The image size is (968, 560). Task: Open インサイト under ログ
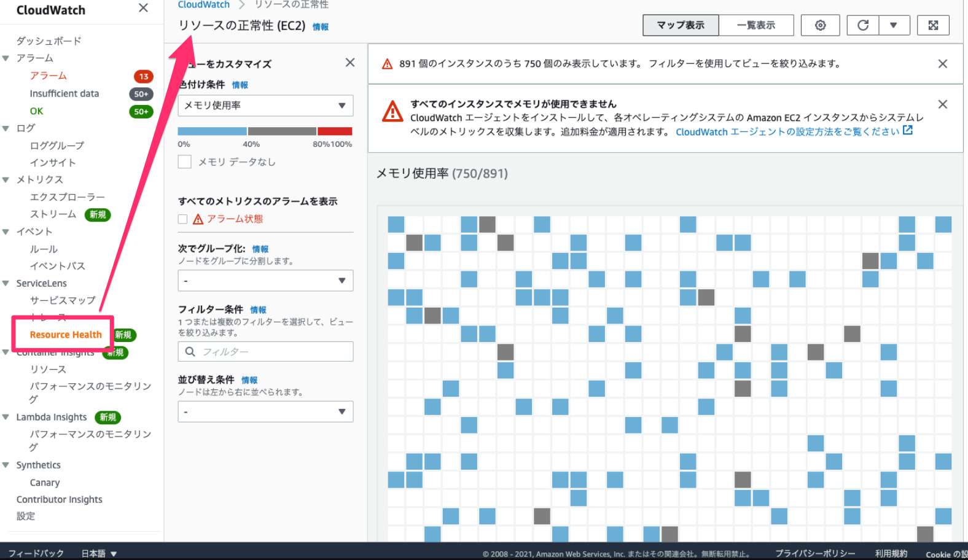53,163
